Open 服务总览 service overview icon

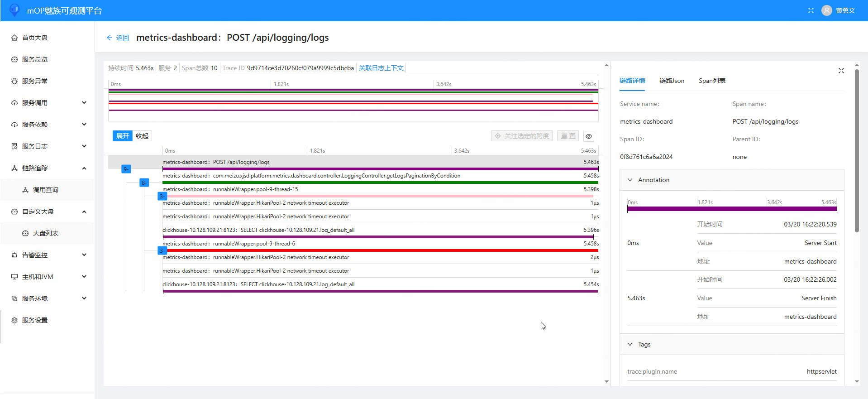14,59
